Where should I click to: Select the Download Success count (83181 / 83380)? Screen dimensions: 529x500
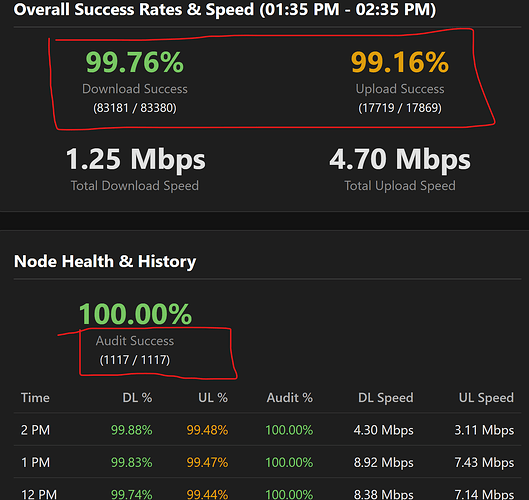[135, 108]
